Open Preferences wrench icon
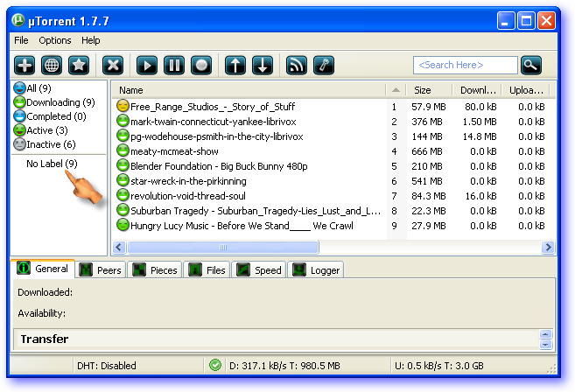Viewport: 575px width, 392px height. (x=324, y=66)
